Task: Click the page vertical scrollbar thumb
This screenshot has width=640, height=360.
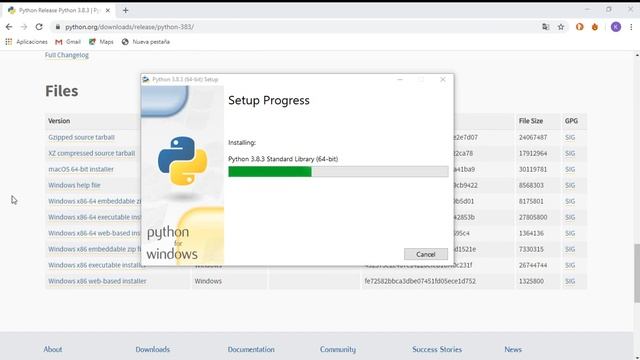Action: 637,273
